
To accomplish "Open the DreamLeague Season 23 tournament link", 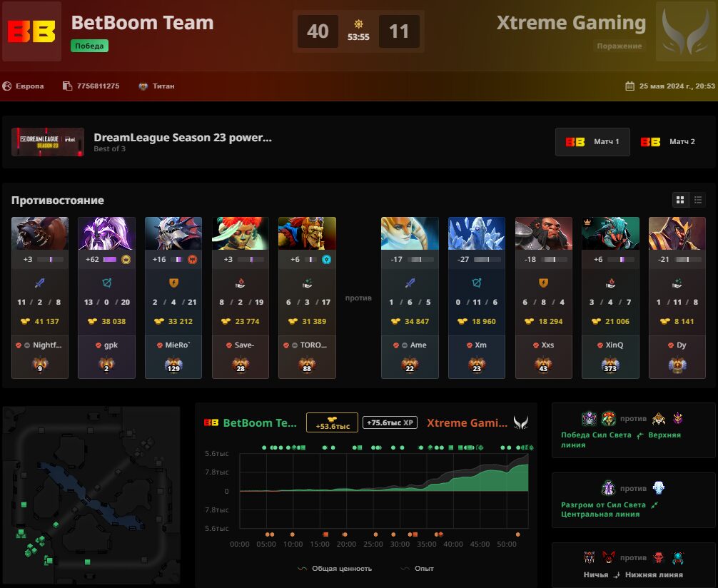I will coord(183,138).
